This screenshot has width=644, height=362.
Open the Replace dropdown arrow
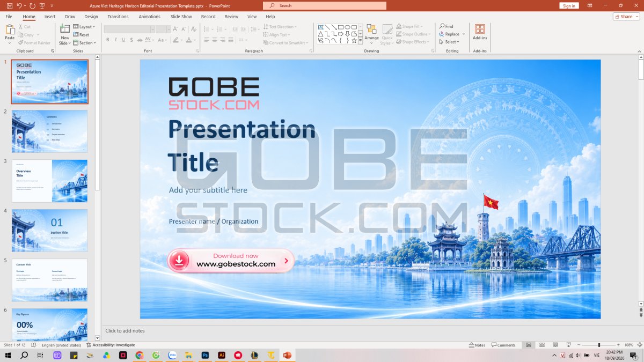(x=464, y=34)
